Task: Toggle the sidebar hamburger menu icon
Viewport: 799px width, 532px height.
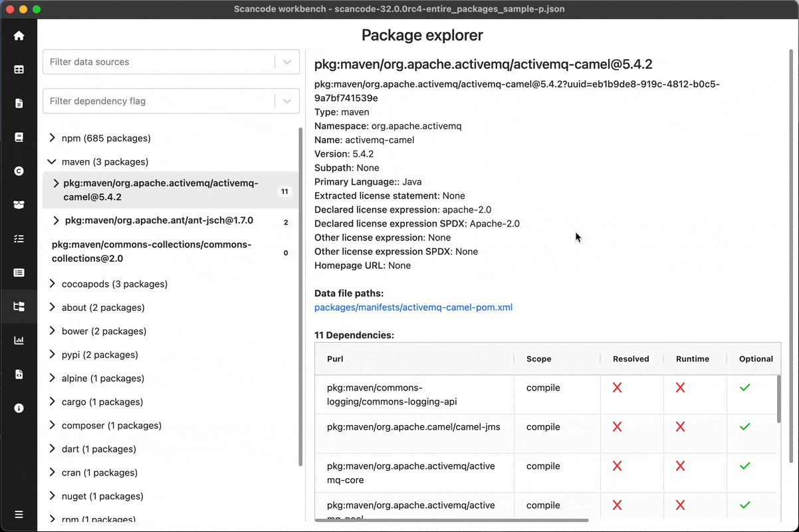Action: (19, 515)
